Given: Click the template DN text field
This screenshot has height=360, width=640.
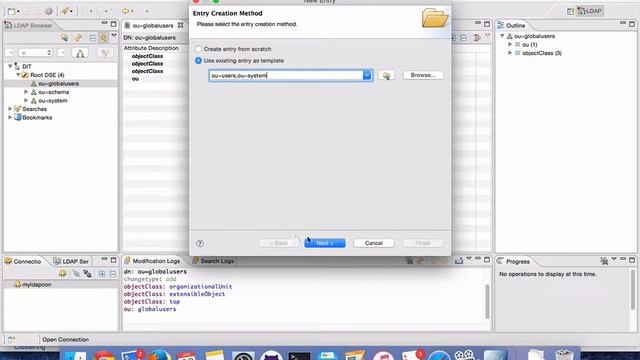Looking at the screenshot, I should [x=286, y=75].
